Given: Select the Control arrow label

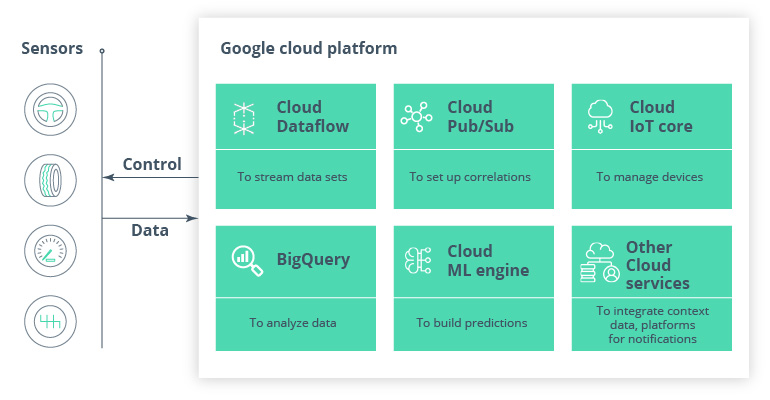Looking at the screenshot, I should [x=151, y=164].
